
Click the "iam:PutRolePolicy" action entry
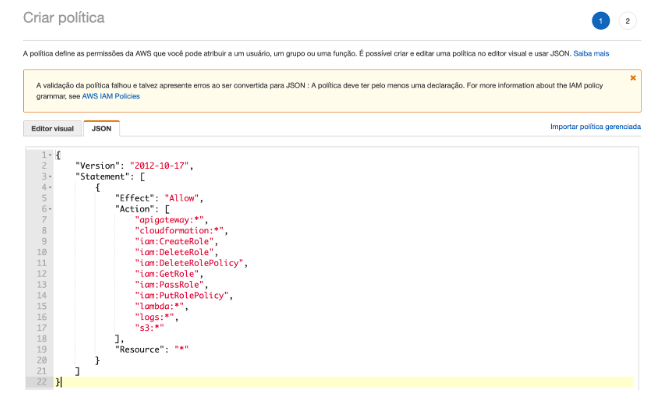tap(181, 295)
